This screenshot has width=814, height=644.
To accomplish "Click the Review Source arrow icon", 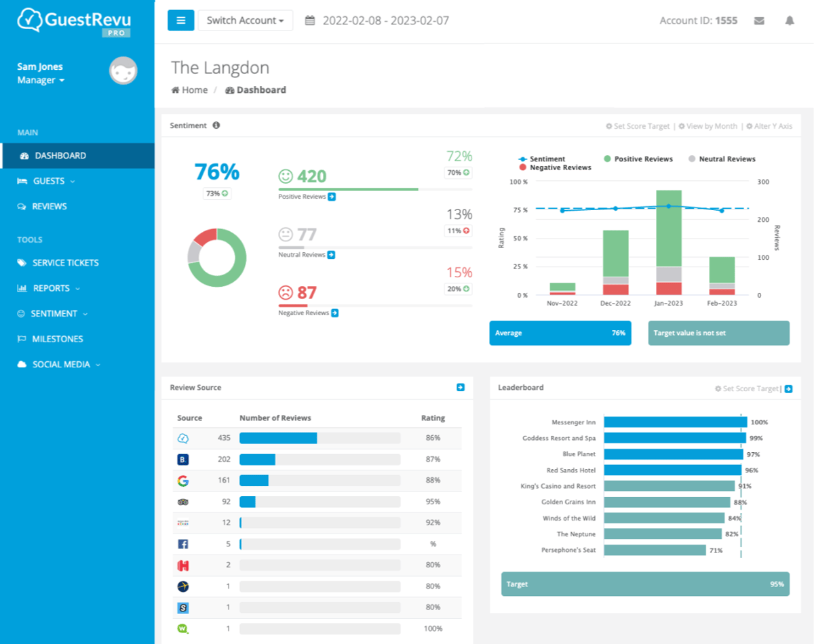I will pyautogui.click(x=461, y=388).
